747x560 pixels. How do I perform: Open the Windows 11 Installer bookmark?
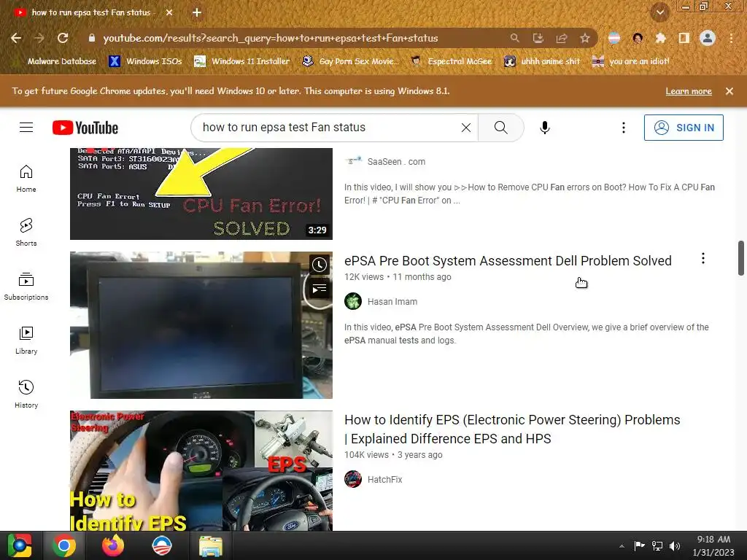tap(241, 61)
